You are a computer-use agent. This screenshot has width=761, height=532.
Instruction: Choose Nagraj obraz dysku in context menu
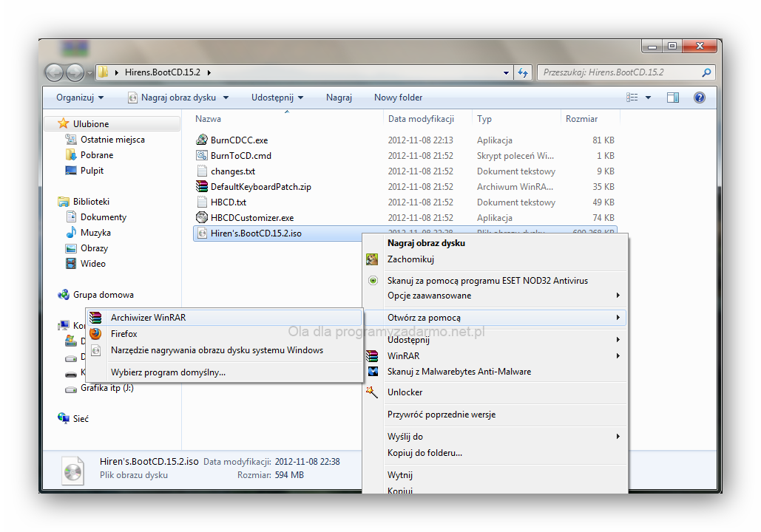[495, 243]
